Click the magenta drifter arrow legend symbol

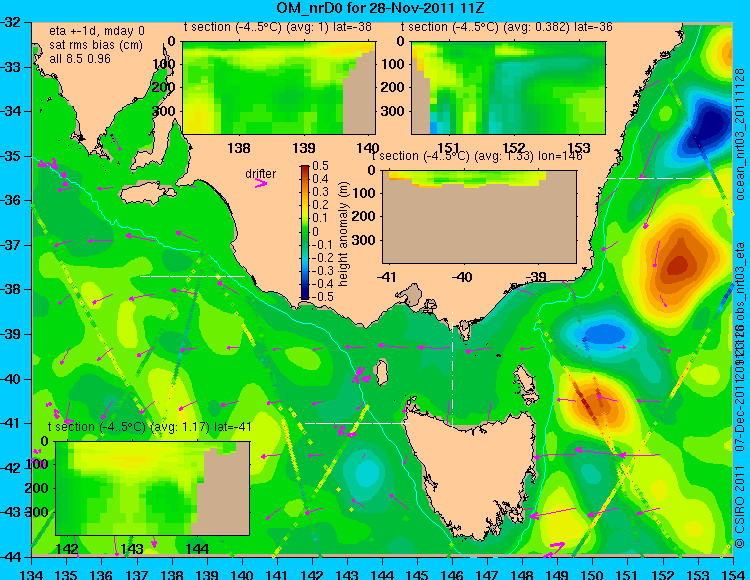tap(261, 183)
